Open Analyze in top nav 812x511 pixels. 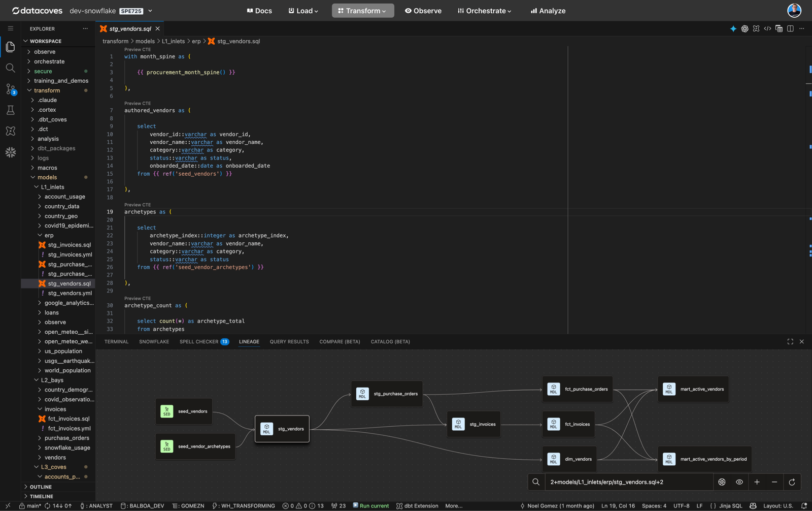pyautogui.click(x=548, y=11)
